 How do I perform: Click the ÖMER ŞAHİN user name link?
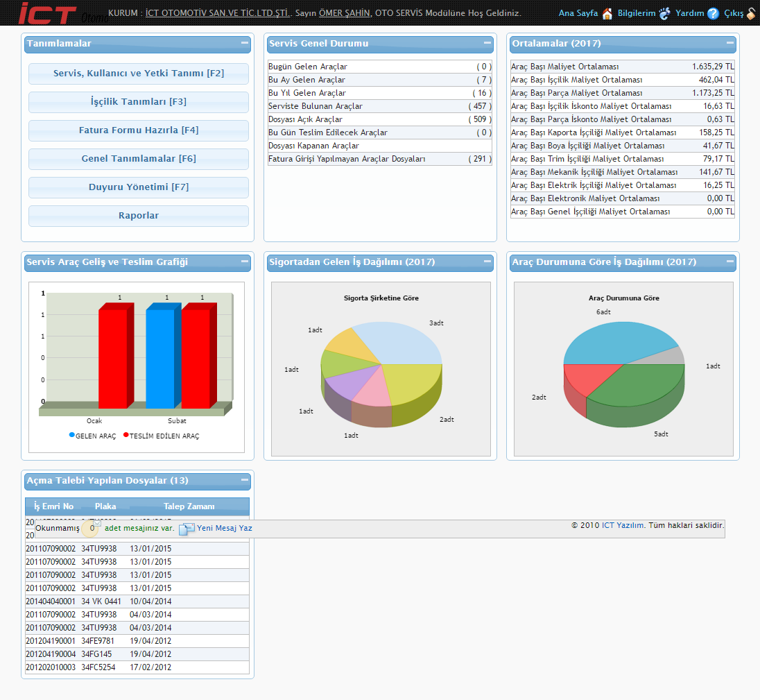click(344, 13)
